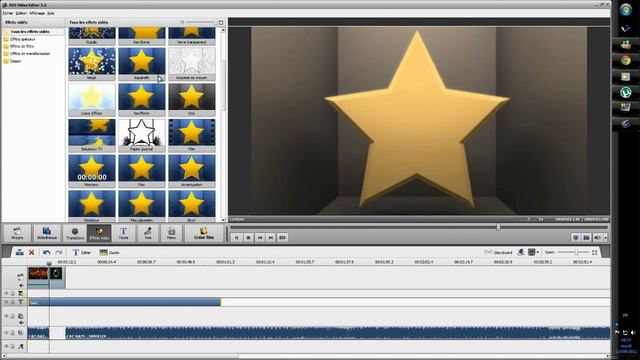Step to the next frame
Image resolution: width=640 pixels, height=360 pixels.
(271, 238)
